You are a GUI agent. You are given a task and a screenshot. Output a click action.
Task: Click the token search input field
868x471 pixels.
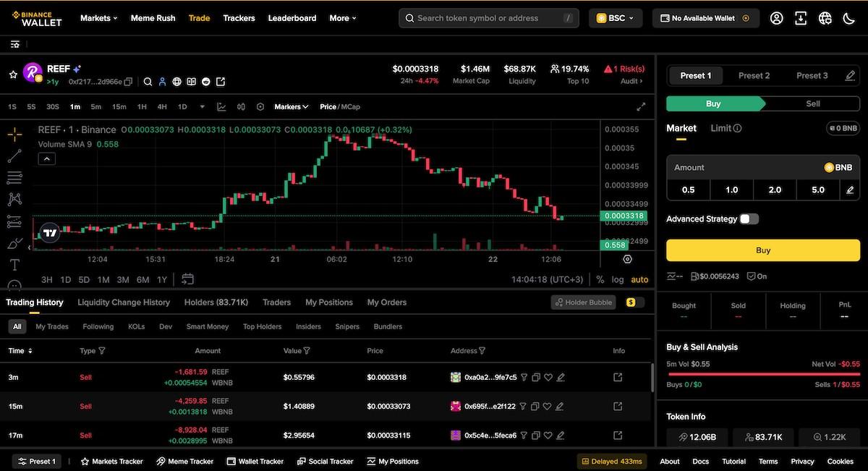click(488, 17)
